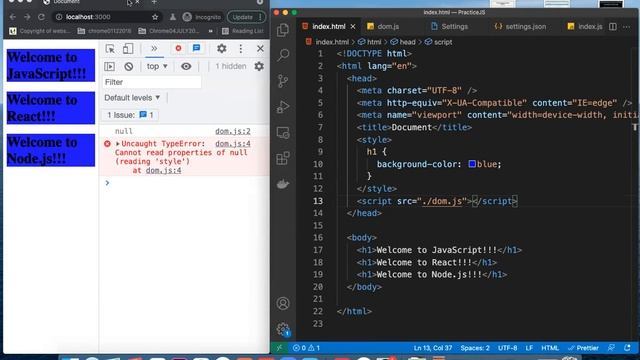Clear the console
This screenshot has width=640, height=360.
click(129, 67)
